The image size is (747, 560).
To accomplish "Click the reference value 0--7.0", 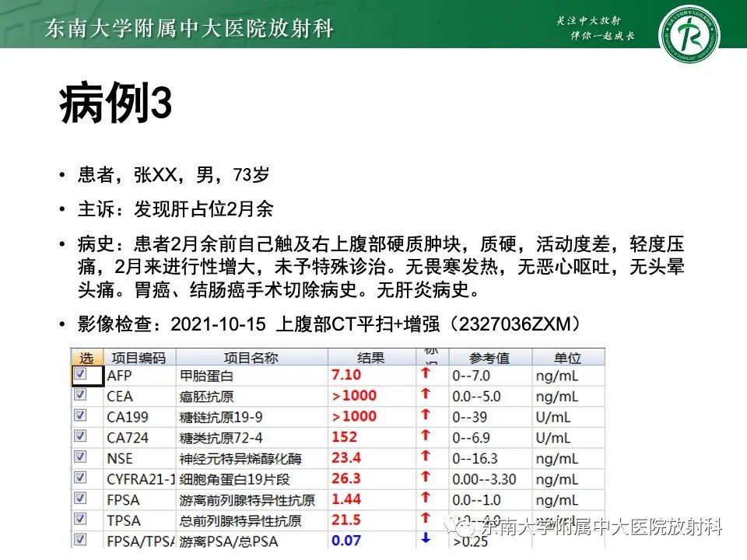I will point(471,376).
